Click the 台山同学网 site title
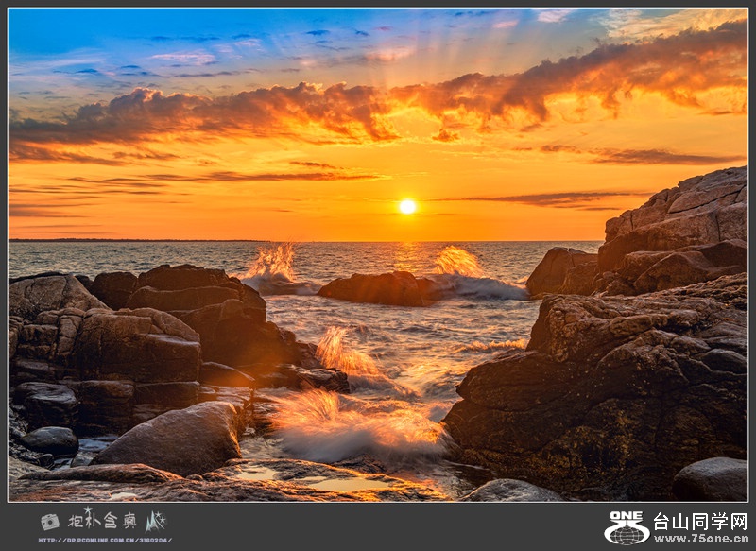The height and width of the screenshot is (551, 756). point(700,521)
